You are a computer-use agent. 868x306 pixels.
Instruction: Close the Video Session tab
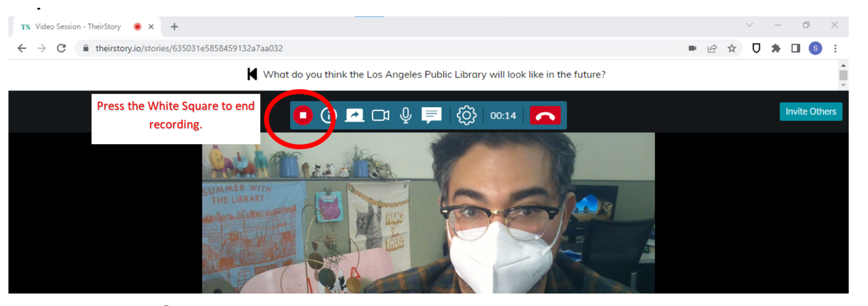[x=151, y=26]
